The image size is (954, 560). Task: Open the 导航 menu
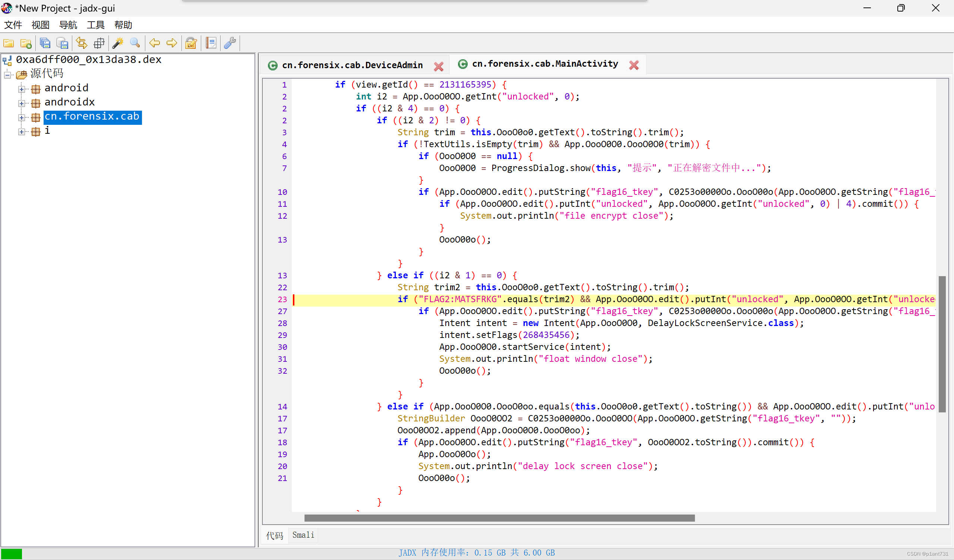tap(68, 25)
